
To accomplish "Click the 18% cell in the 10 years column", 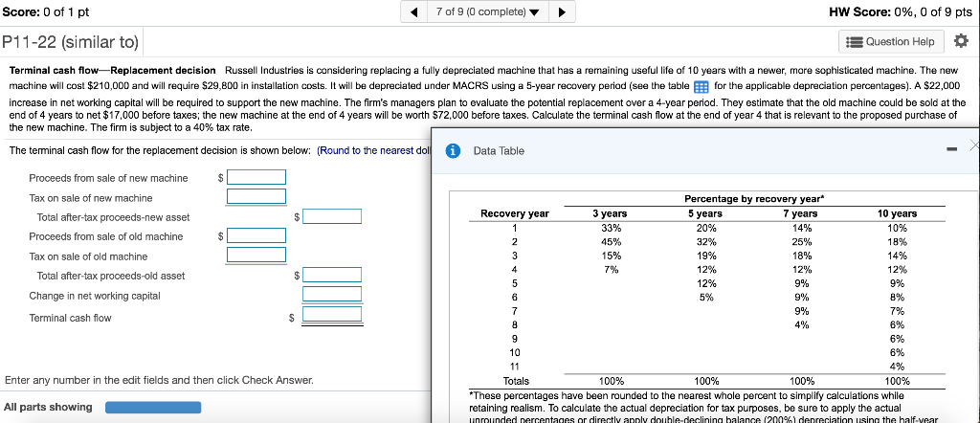I will coord(897,242).
